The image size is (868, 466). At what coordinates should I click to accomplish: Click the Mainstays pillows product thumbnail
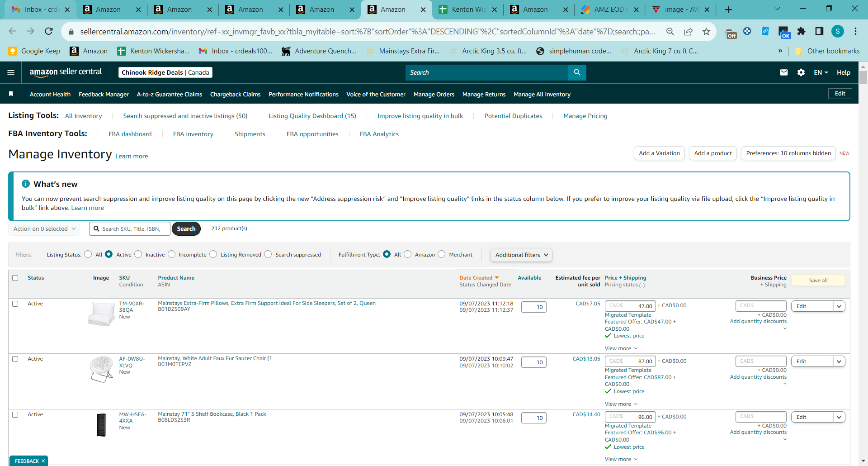pyautogui.click(x=101, y=314)
